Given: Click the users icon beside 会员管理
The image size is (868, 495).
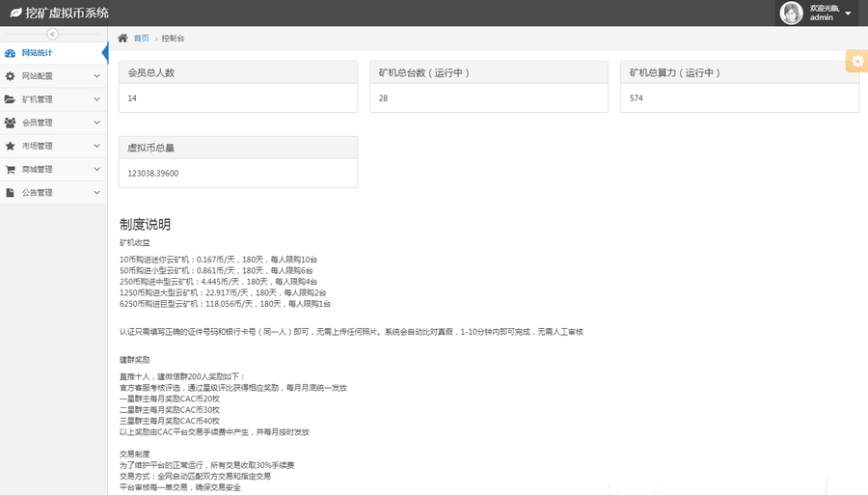Looking at the screenshot, I should 10,123.
